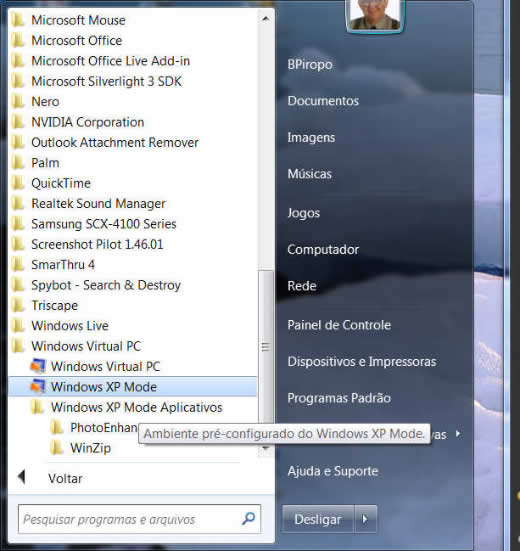Click the NVIDIA Corporation folder icon
The image size is (520, 551).
(18, 122)
